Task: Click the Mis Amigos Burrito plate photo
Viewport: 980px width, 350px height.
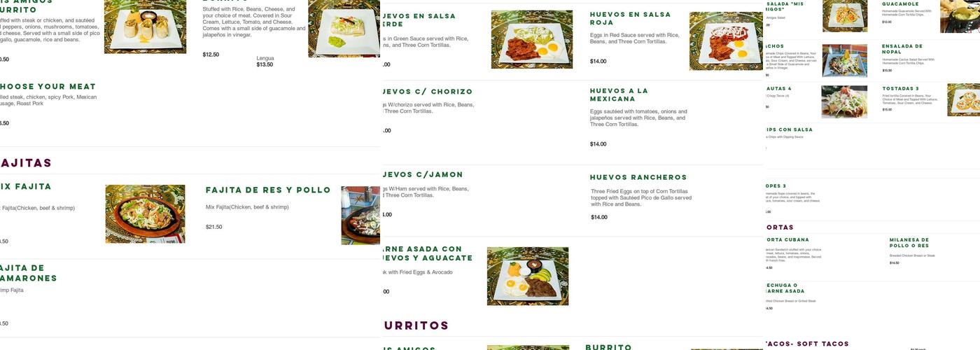Action: click(146, 27)
